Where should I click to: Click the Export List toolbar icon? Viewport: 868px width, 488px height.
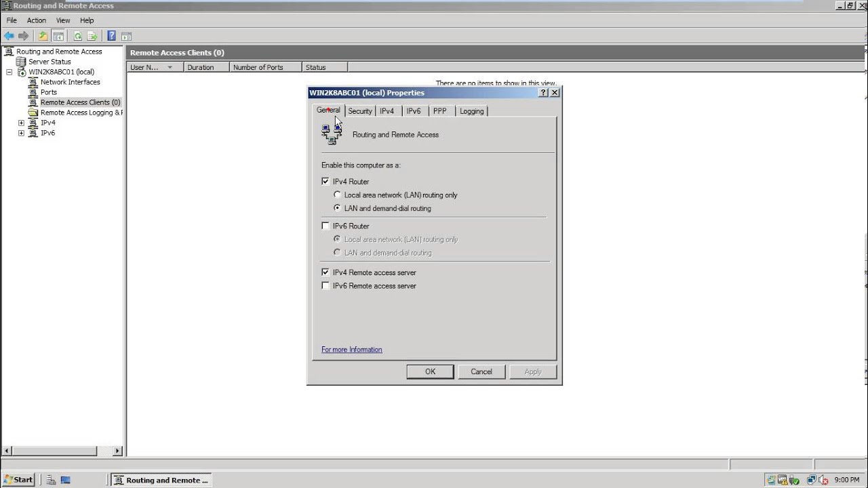click(92, 36)
